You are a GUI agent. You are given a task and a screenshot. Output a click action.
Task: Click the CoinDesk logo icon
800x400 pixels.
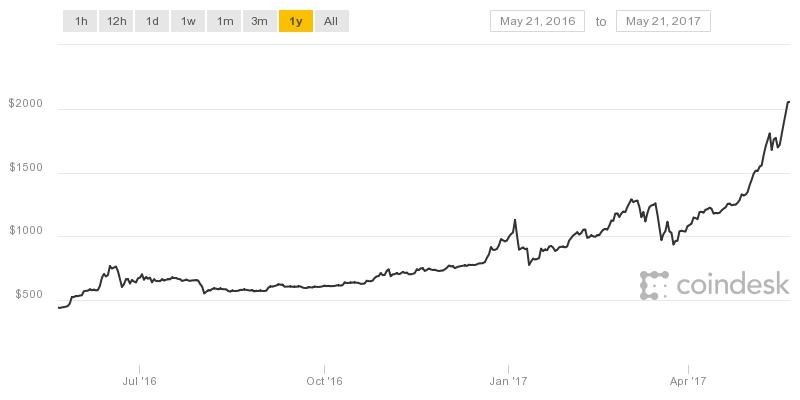tap(654, 285)
